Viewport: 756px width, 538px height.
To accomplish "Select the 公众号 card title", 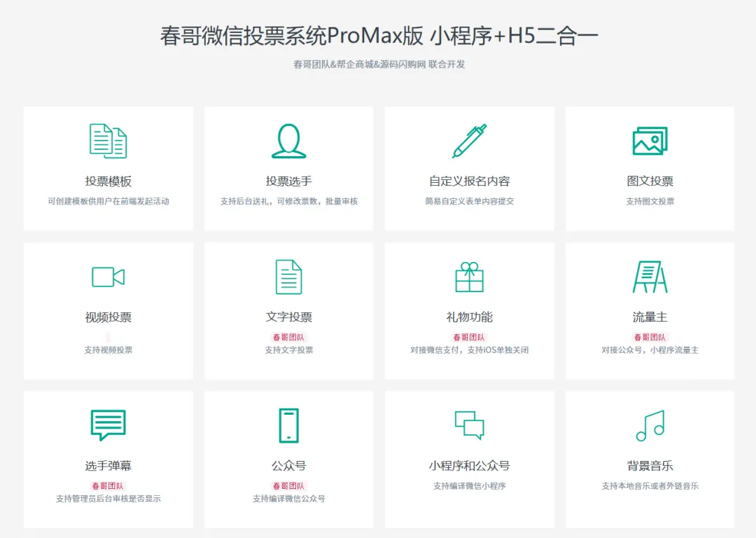I will [x=289, y=466].
